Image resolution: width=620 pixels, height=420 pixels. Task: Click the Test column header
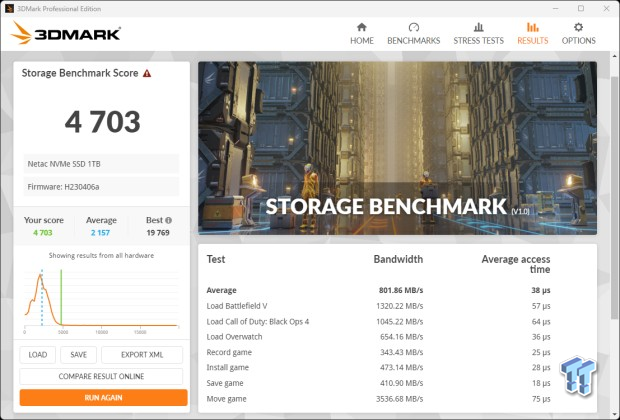(x=215, y=259)
